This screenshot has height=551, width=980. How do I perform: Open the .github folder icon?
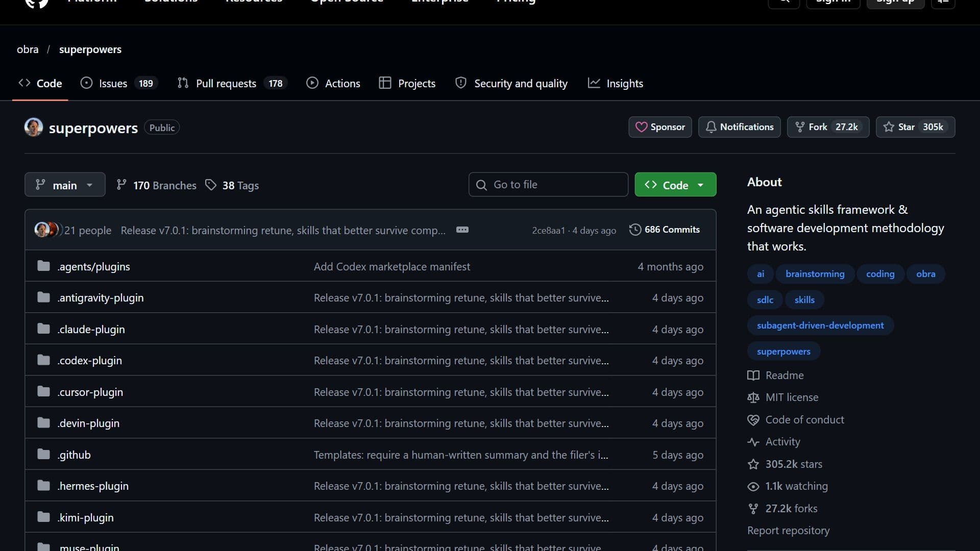(x=44, y=454)
